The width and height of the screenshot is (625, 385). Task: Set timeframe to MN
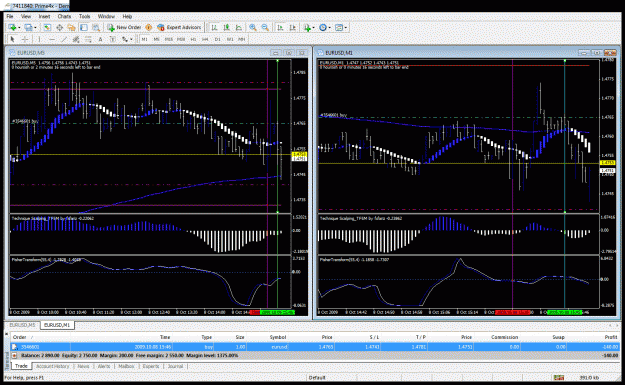[242, 39]
